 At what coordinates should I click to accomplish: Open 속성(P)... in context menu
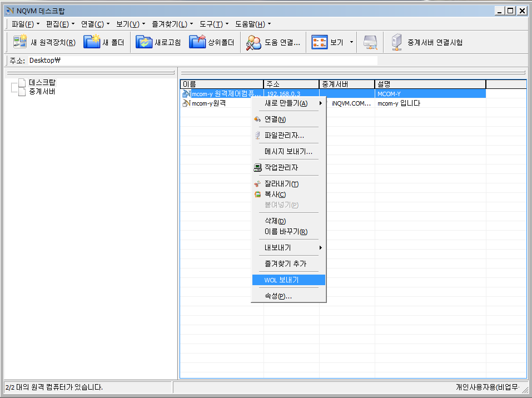(289, 296)
